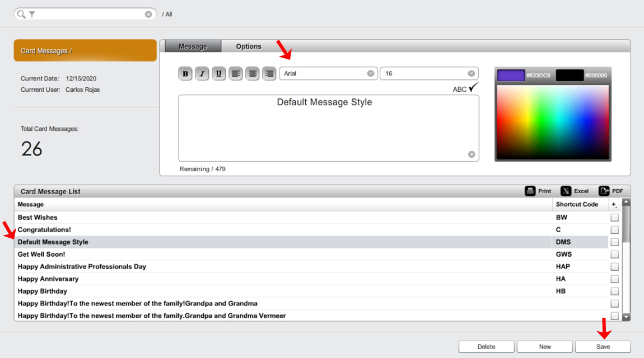Viewport: 644px width, 358px height.
Task: Check the Get Well Soon! checkbox
Action: 614,255
